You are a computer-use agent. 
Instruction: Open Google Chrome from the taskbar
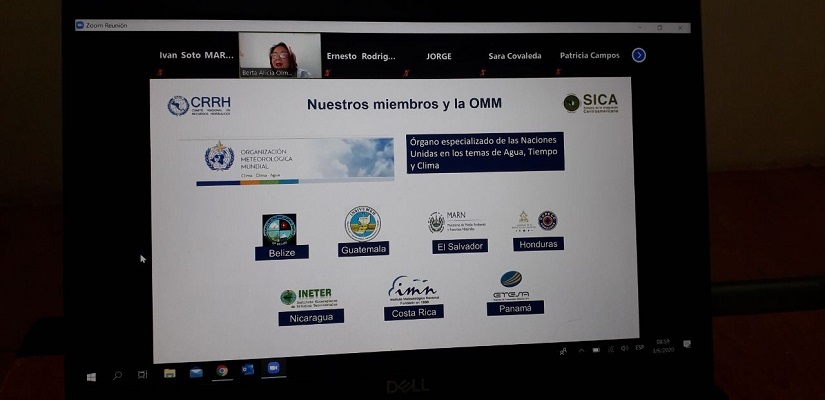click(x=222, y=371)
